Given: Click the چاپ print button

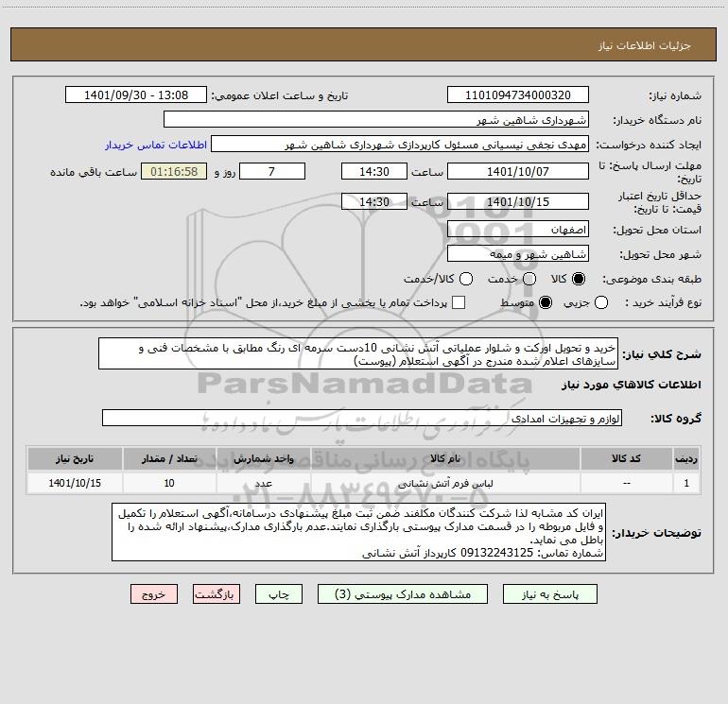Looking at the screenshot, I should [279, 594].
